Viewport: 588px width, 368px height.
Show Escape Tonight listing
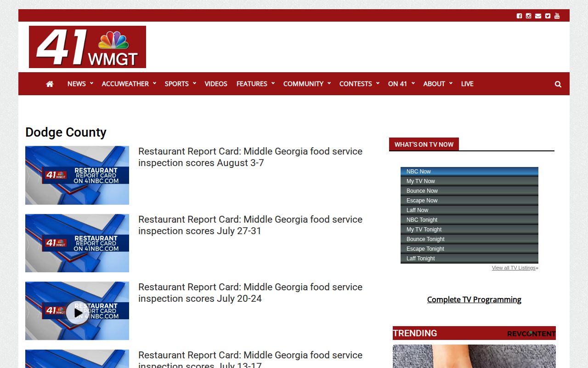point(469,249)
